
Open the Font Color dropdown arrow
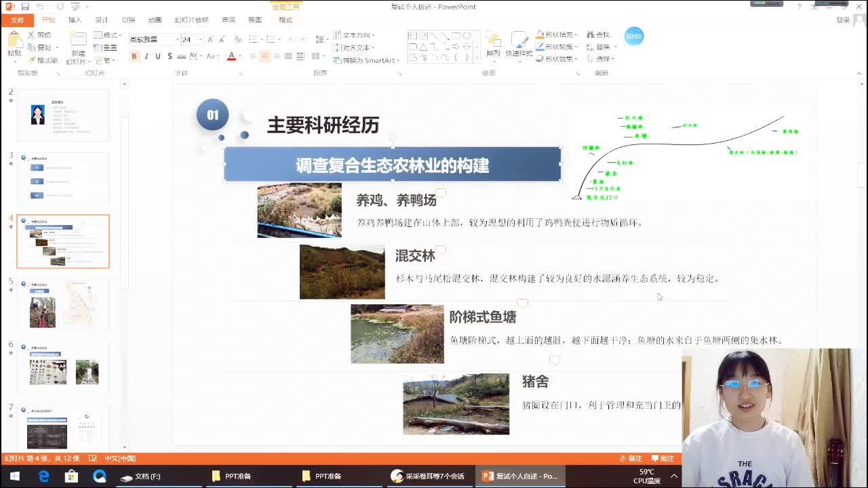(240, 56)
